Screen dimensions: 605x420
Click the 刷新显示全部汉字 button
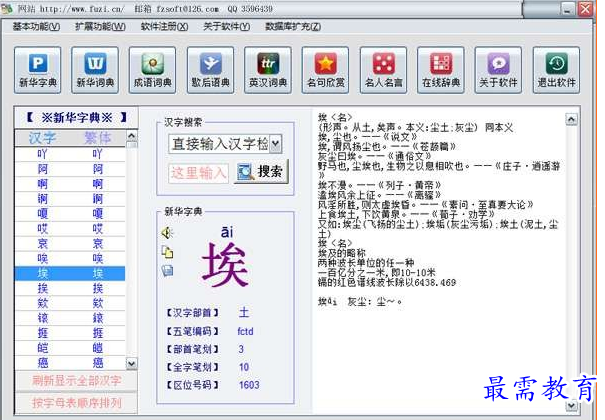(x=76, y=381)
